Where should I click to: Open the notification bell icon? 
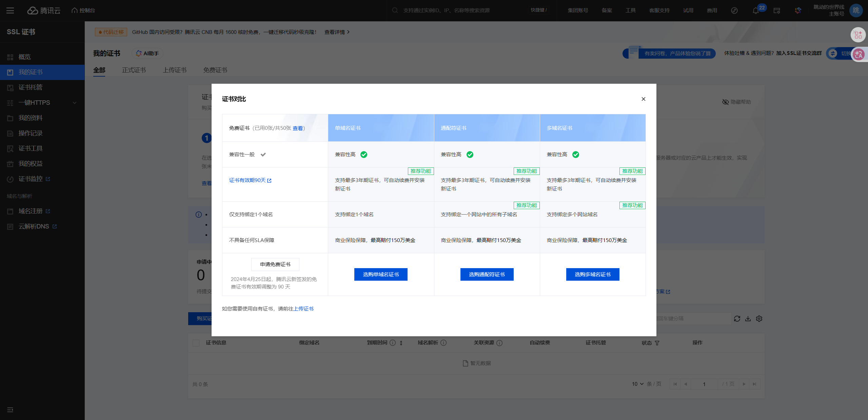point(755,11)
